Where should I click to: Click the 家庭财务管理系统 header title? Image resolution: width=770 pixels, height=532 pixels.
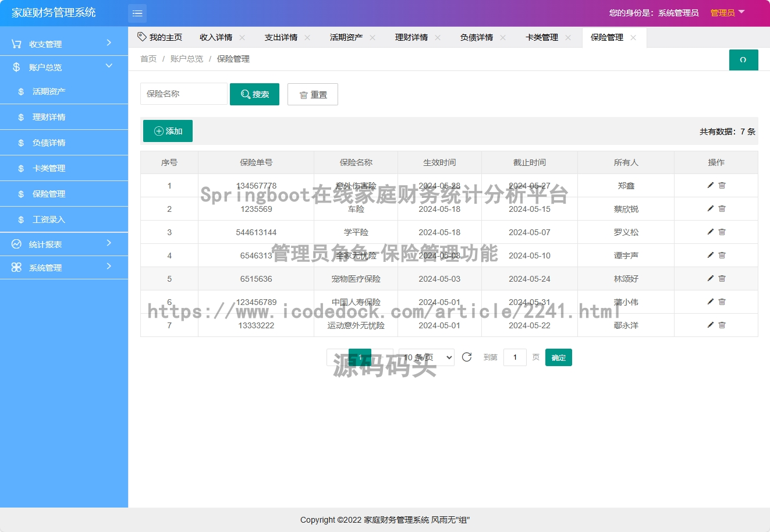point(54,13)
